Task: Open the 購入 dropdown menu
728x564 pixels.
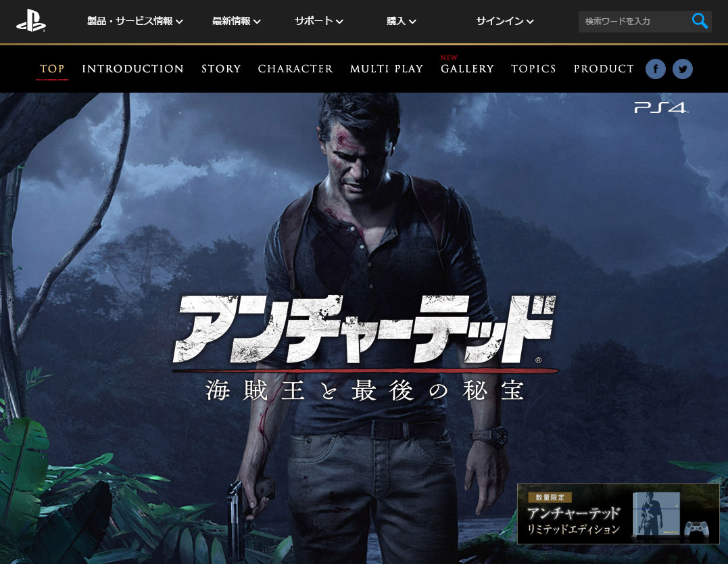Action: pos(401,21)
